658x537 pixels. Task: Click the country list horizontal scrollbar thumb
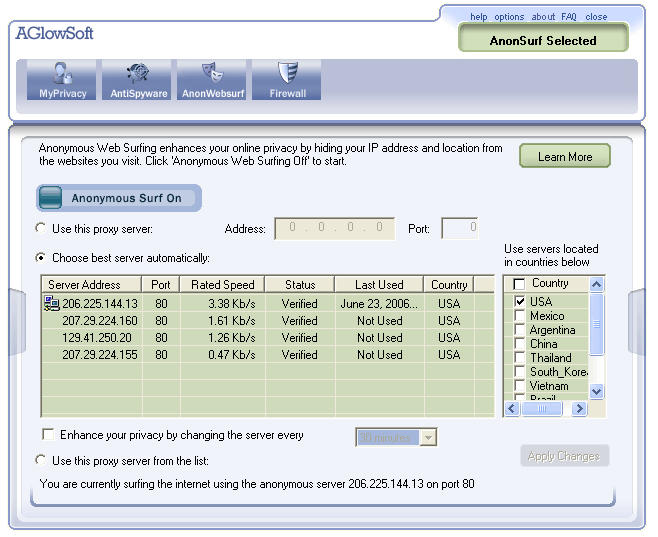tap(542, 408)
